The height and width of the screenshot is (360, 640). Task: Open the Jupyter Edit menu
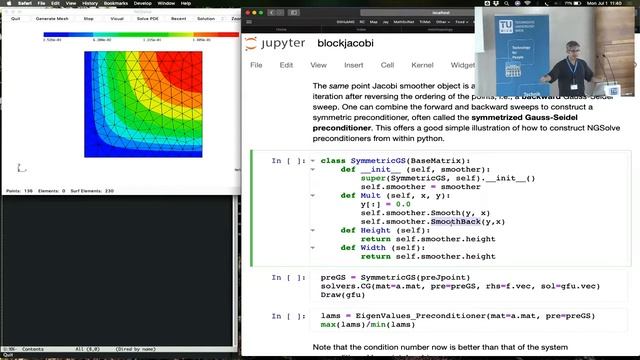[286, 65]
